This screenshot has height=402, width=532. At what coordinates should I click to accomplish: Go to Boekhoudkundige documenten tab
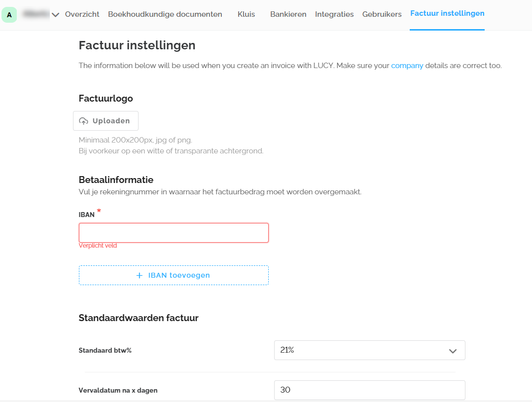[x=165, y=14]
